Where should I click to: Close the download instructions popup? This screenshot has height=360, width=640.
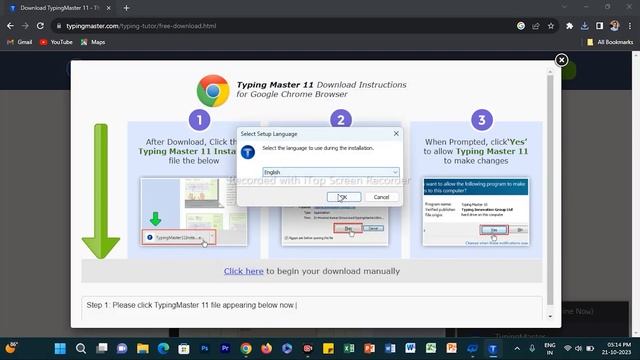coord(561,60)
